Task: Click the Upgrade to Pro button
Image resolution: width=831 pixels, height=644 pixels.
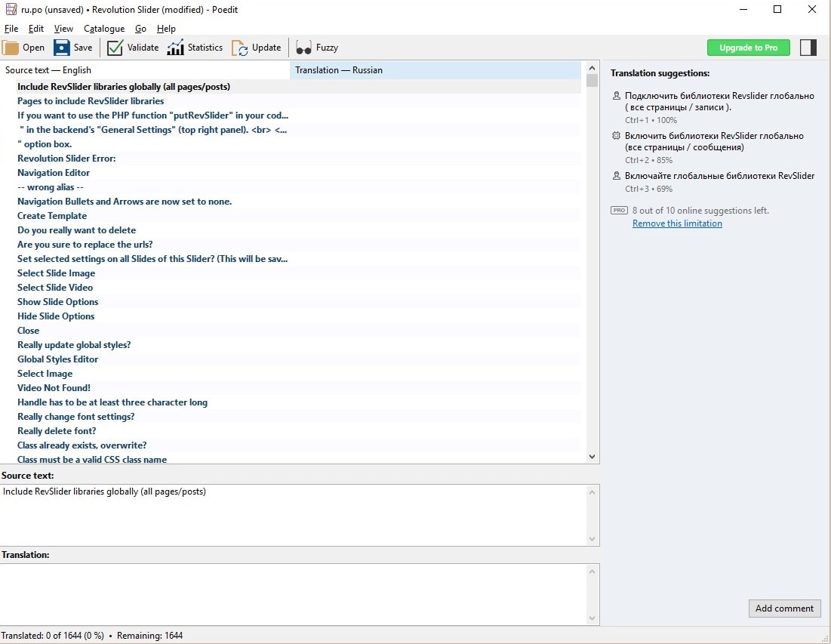Action: coord(748,48)
